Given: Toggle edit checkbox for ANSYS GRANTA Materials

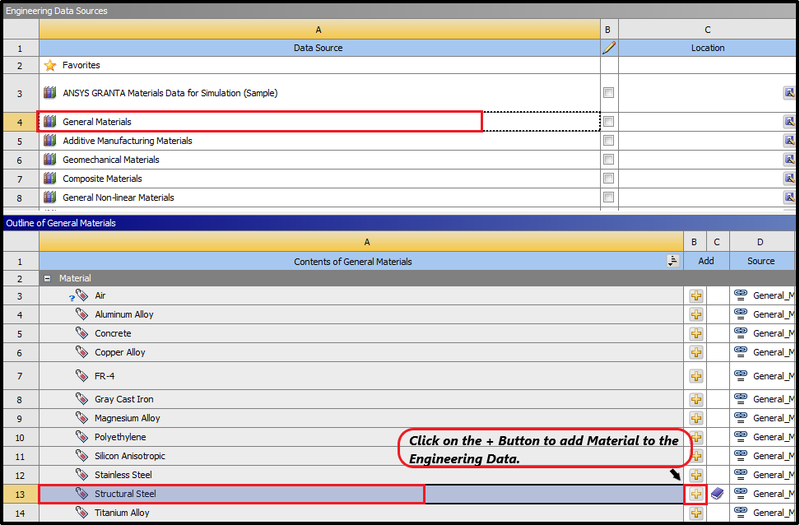Looking at the screenshot, I should coord(608,93).
